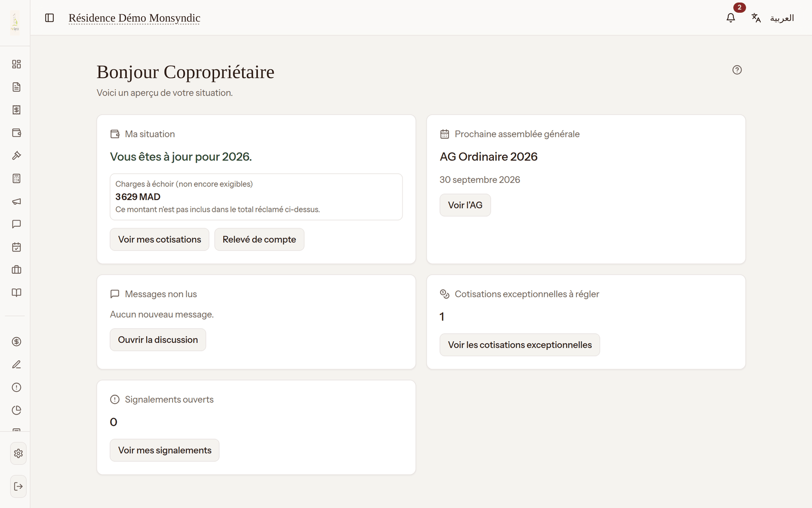Click Voir les cotisations exceptionnelles
This screenshot has height=508, width=812.
520,345
